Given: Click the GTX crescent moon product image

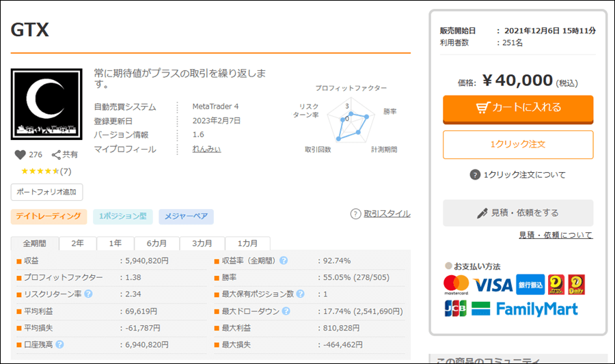Looking at the screenshot, I should (46, 105).
